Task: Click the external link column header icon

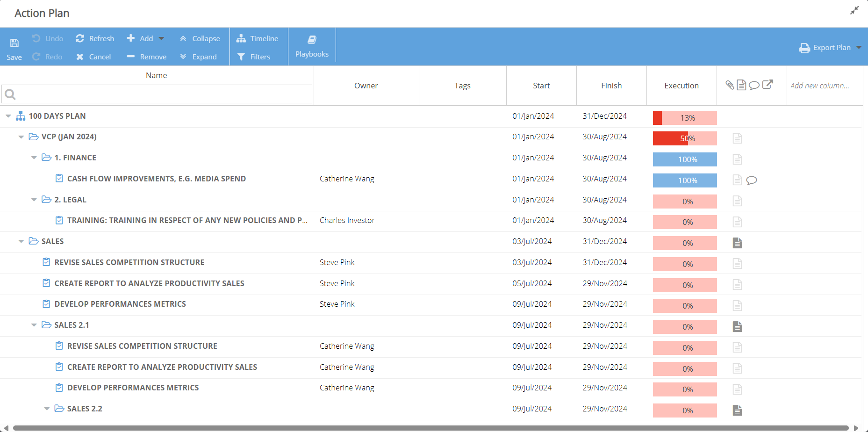Action: pos(768,84)
